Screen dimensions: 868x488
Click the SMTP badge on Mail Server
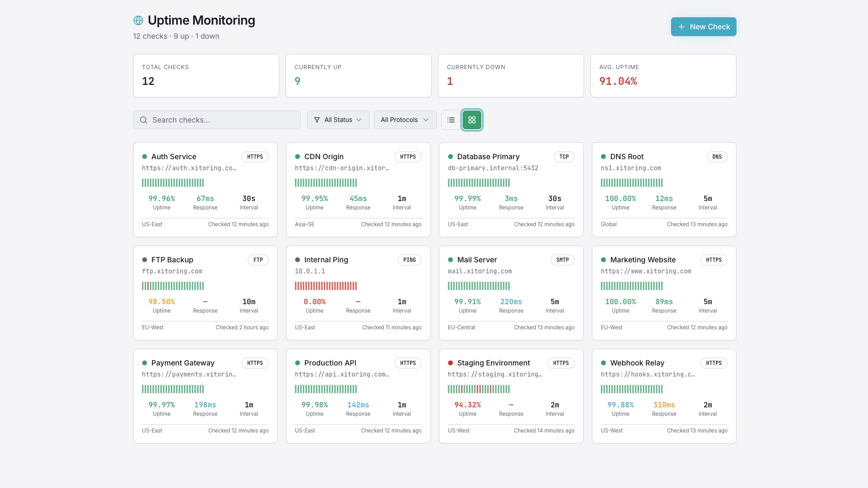[562, 260]
